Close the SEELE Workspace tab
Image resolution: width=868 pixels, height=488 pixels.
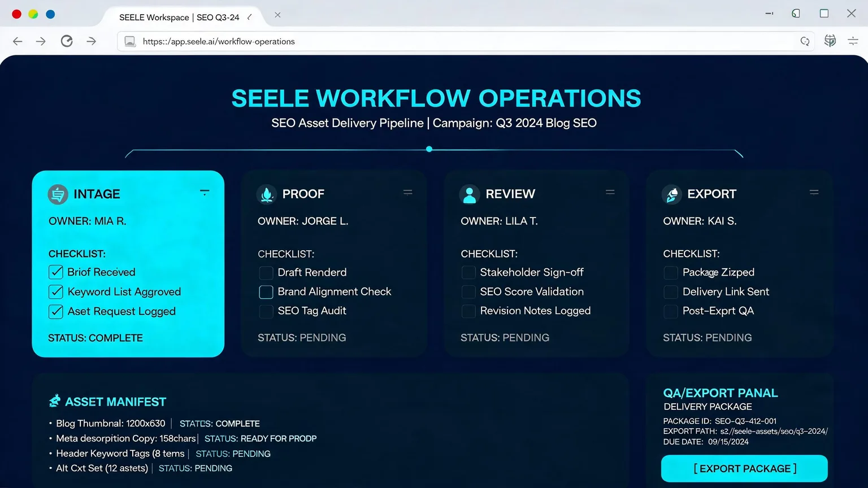click(x=277, y=15)
